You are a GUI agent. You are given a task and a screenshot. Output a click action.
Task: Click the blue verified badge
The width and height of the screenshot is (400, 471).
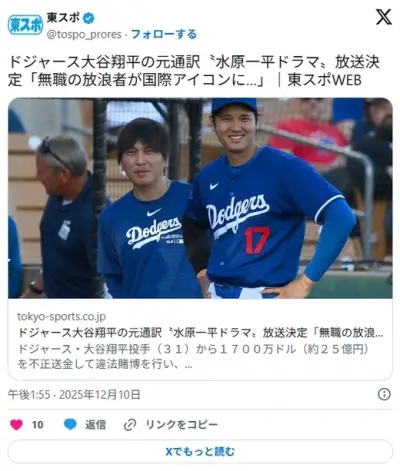pos(88,18)
